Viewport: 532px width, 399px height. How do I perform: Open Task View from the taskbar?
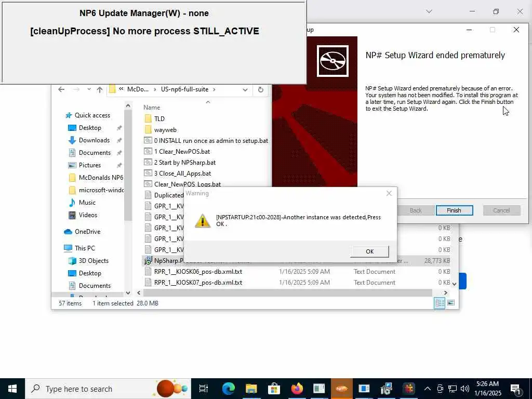coord(203,389)
